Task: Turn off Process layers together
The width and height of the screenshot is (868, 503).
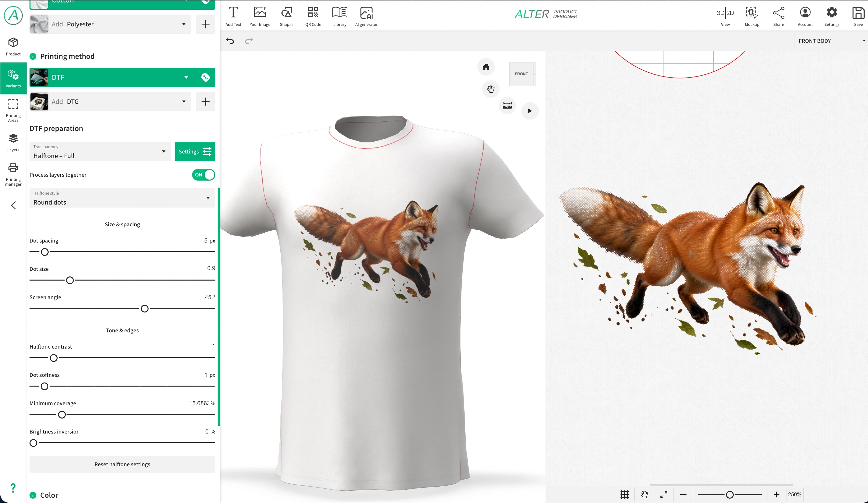Action: [203, 175]
